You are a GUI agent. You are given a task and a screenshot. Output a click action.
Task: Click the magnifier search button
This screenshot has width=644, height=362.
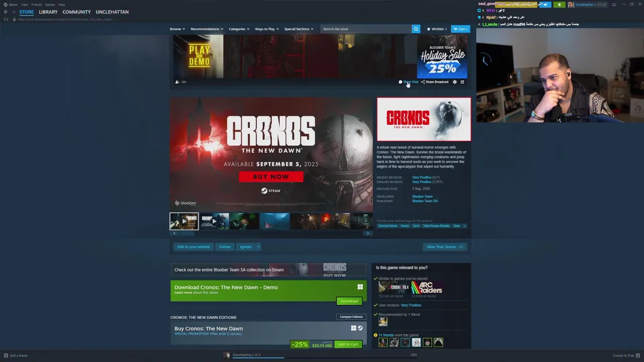[x=416, y=29]
